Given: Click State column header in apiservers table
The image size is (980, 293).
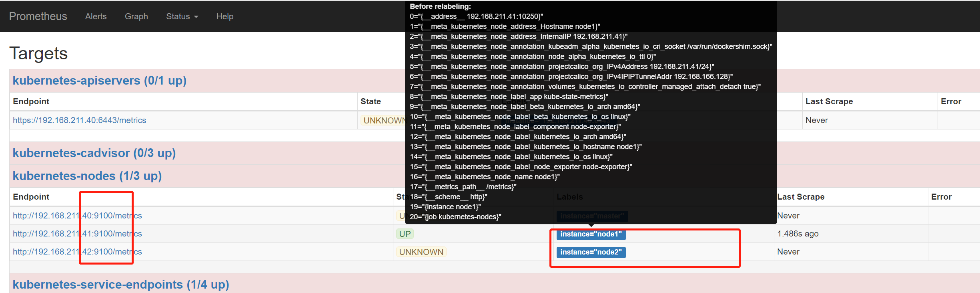Looking at the screenshot, I should 371,101.
